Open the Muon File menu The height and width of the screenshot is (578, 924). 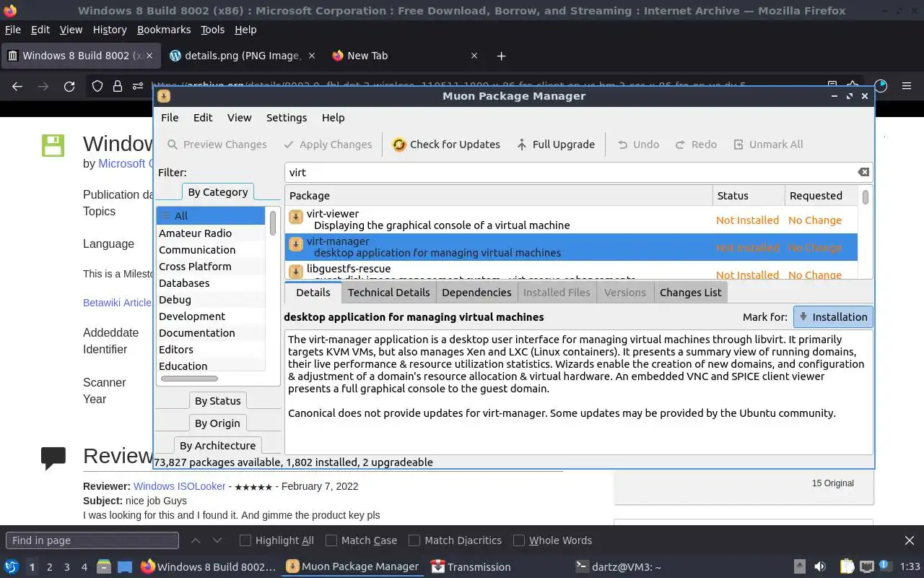(x=170, y=118)
